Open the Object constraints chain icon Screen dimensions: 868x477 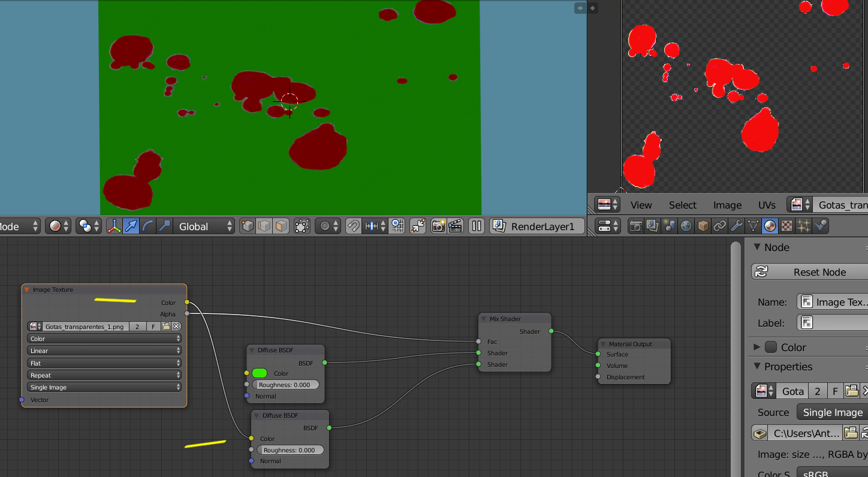pos(720,226)
